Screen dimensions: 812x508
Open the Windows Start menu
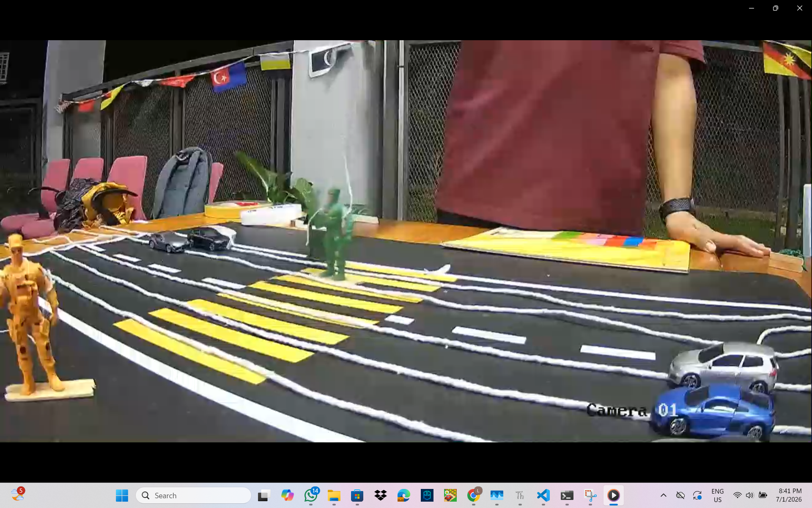122,495
